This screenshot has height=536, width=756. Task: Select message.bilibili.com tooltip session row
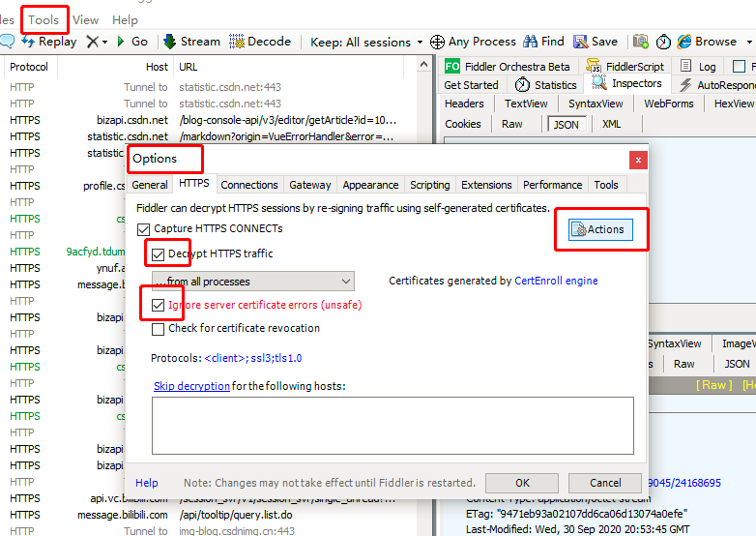click(x=208, y=515)
